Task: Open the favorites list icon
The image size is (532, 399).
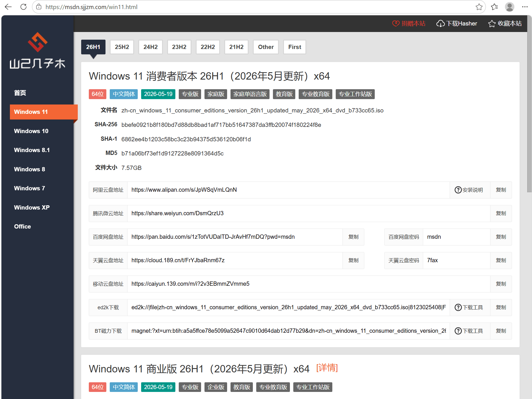Action: click(494, 7)
